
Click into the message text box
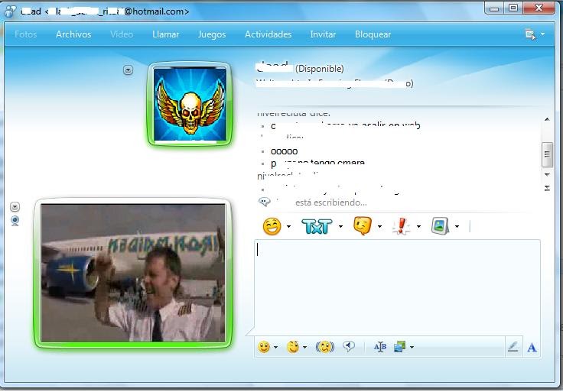pos(397,287)
